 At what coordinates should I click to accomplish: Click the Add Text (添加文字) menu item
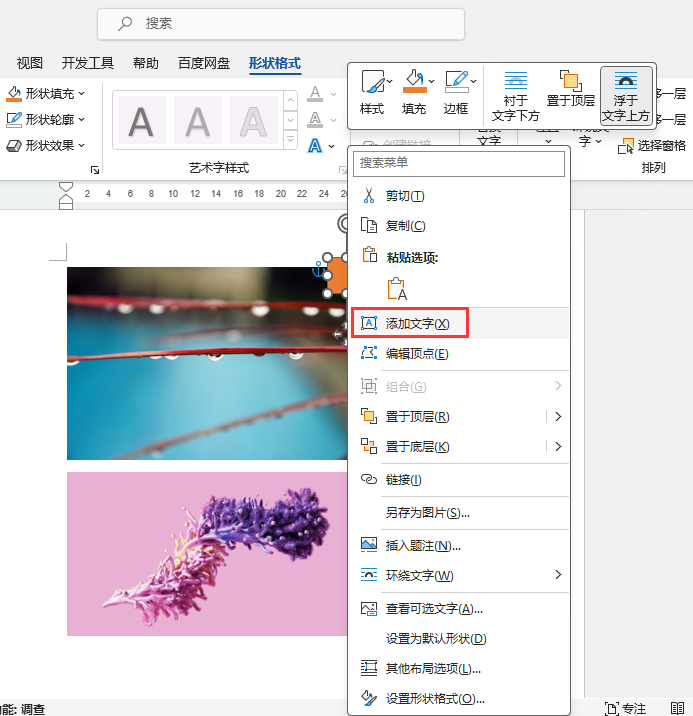(459, 323)
